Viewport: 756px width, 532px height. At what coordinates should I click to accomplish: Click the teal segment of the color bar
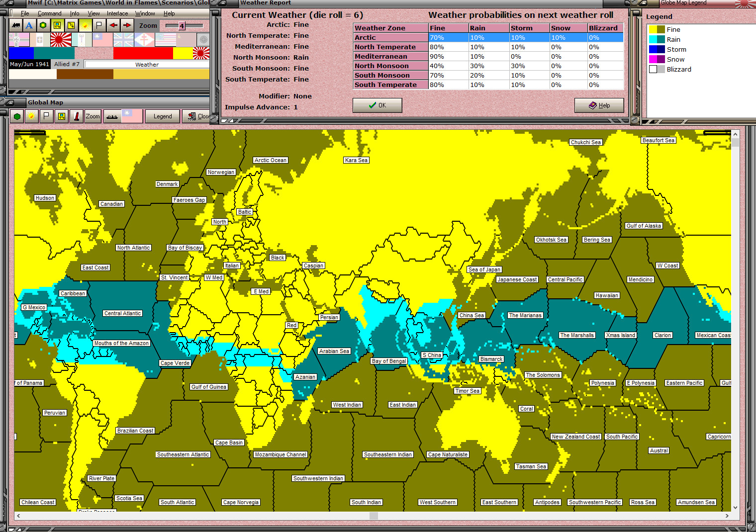click(x=54, y=53)
